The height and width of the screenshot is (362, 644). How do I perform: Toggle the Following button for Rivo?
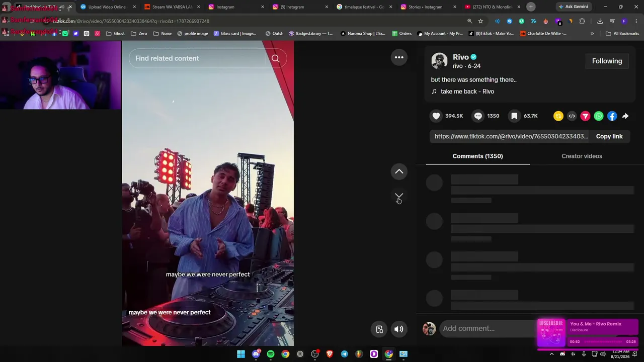[607, 61]
